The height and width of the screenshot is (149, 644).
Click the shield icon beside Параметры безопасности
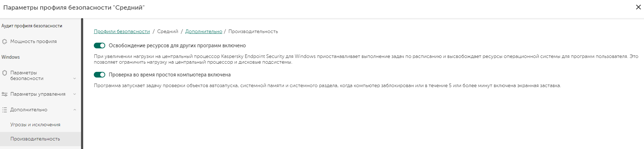[x=5, y=73]
